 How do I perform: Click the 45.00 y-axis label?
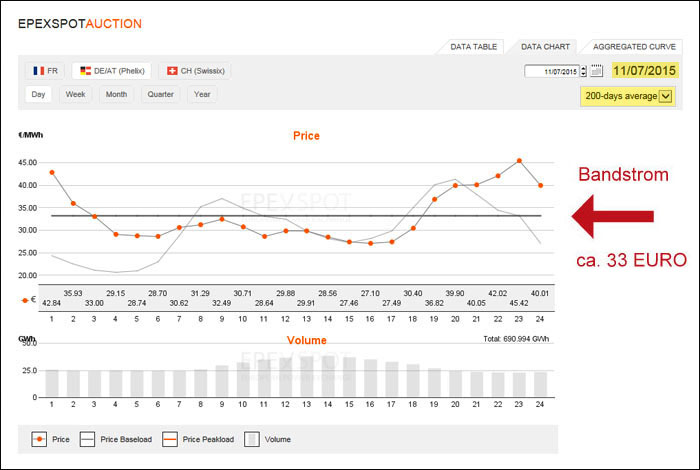click(28, 162)
